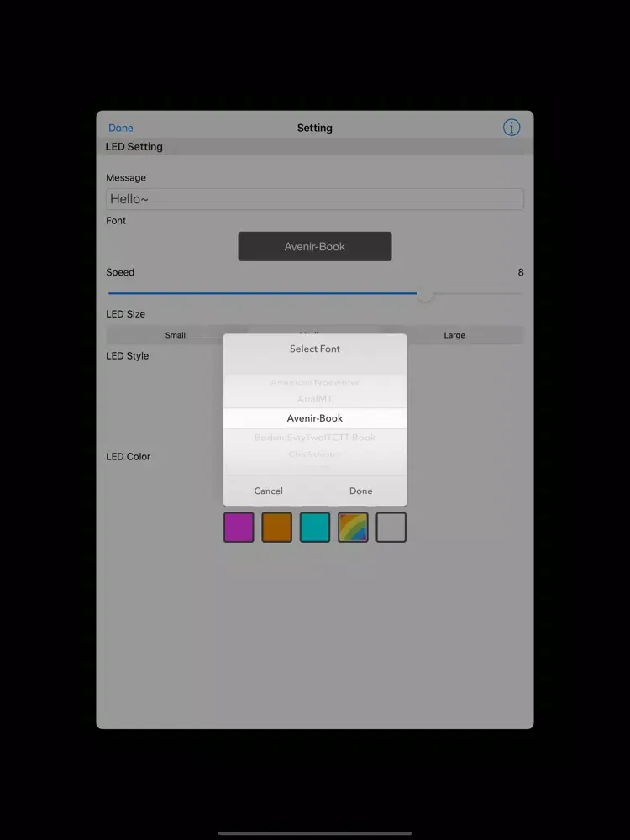Choose the purple LED color swatch
630x840 pixels.
click(x=239, y=528)
